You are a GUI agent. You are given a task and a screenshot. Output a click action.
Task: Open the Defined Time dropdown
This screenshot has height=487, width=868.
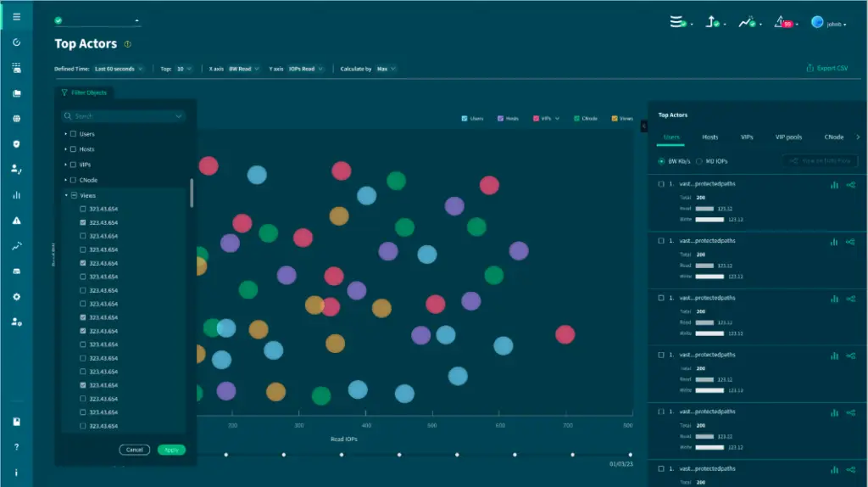click(118, 69)
